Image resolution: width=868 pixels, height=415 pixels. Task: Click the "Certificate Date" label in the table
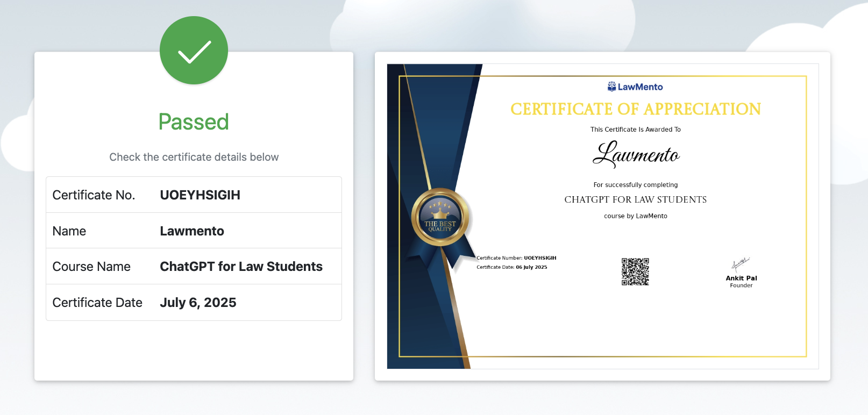[97, 303]
